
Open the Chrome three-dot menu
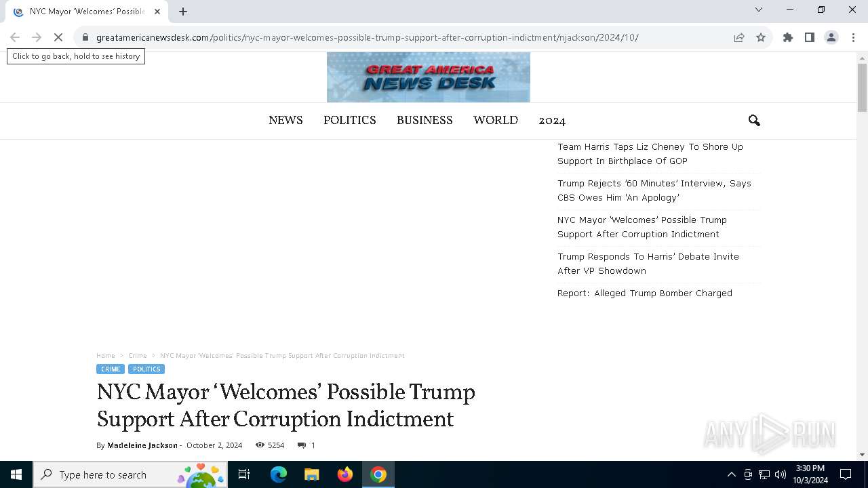pos(853,37)
